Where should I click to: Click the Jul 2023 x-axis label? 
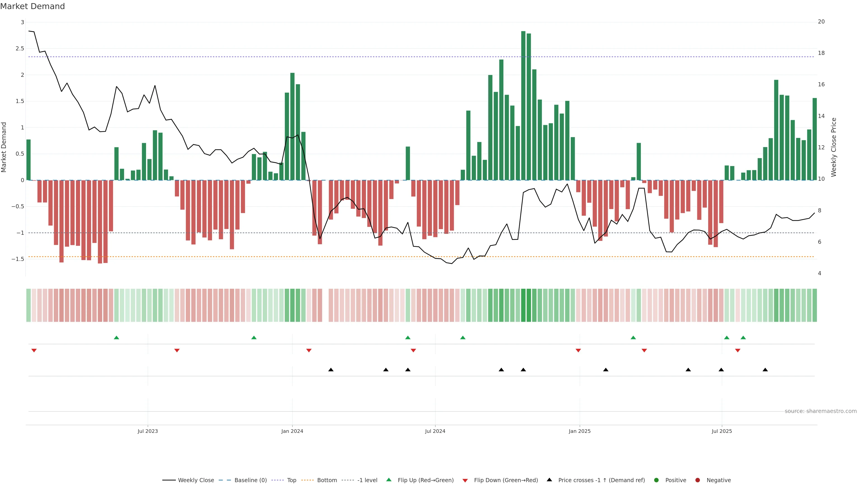coord(148,431)
